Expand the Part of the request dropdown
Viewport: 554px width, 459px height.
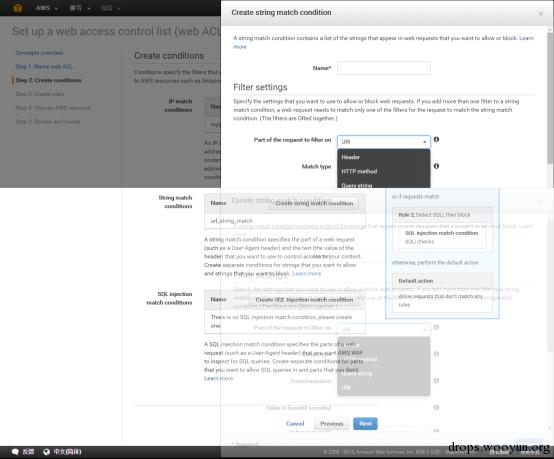click(384, 142)
